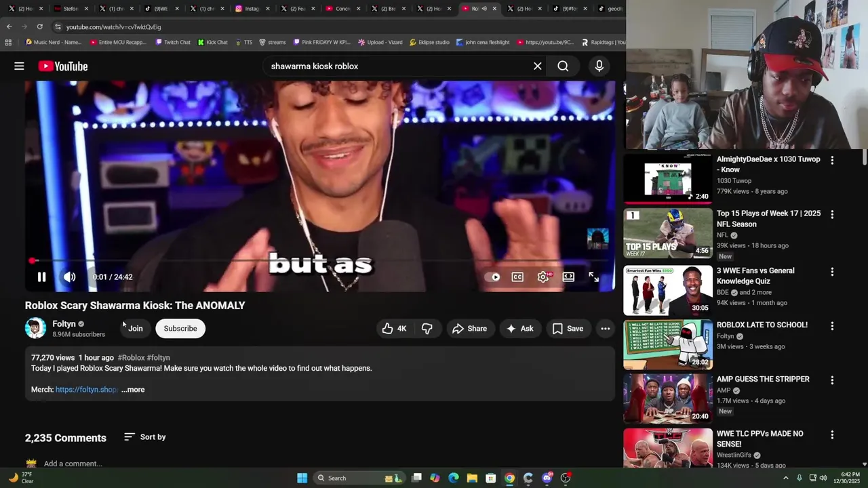Viewport: 868px width, 488px height.
Task: Click browser back arrow
Action: click(9, 26)
